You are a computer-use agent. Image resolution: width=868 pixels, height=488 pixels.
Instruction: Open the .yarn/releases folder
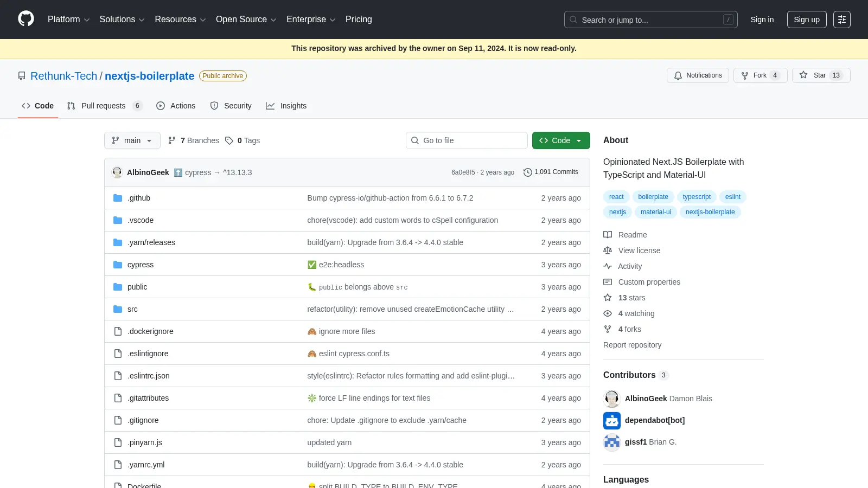pyautogui.click(x=151, y=242)
